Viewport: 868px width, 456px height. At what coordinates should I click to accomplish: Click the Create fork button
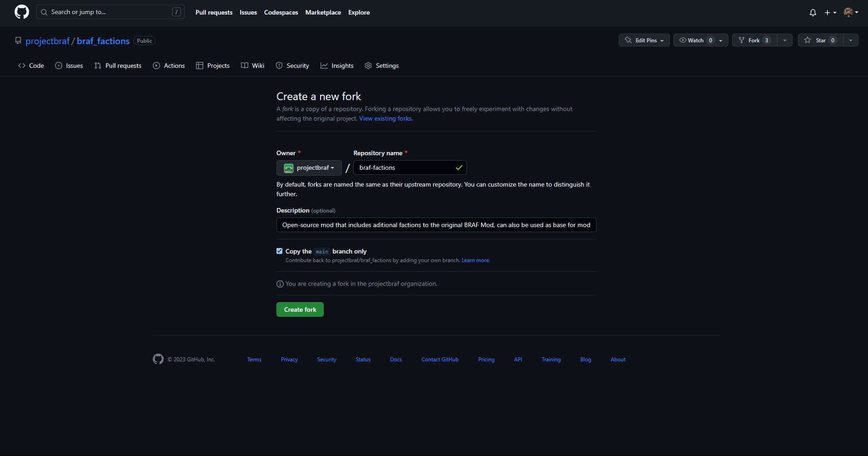300,309
